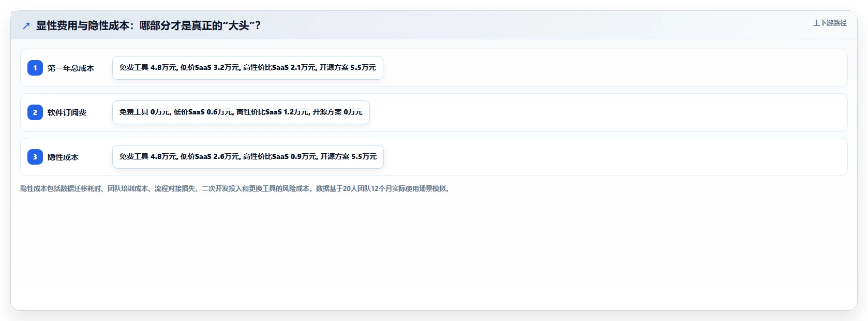868x321 pixels.
Task: Click the 上下游路径 label
Action: (830, 23)
